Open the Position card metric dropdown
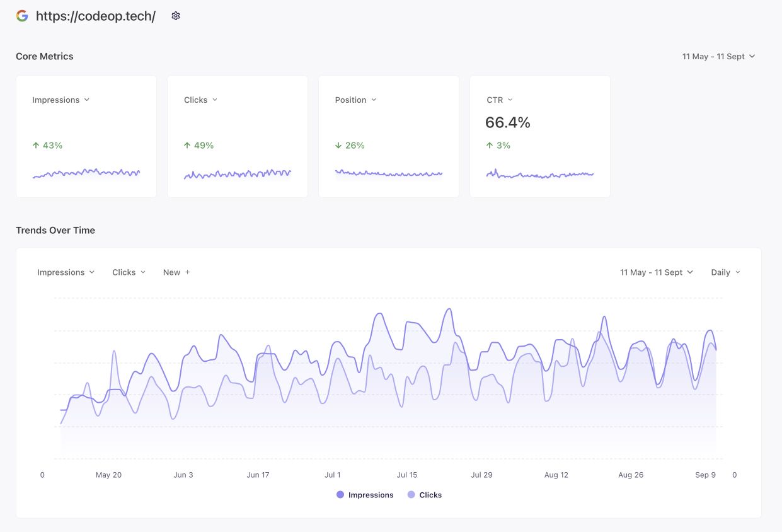Screen dimensions: 782x532 coord(356,100)
